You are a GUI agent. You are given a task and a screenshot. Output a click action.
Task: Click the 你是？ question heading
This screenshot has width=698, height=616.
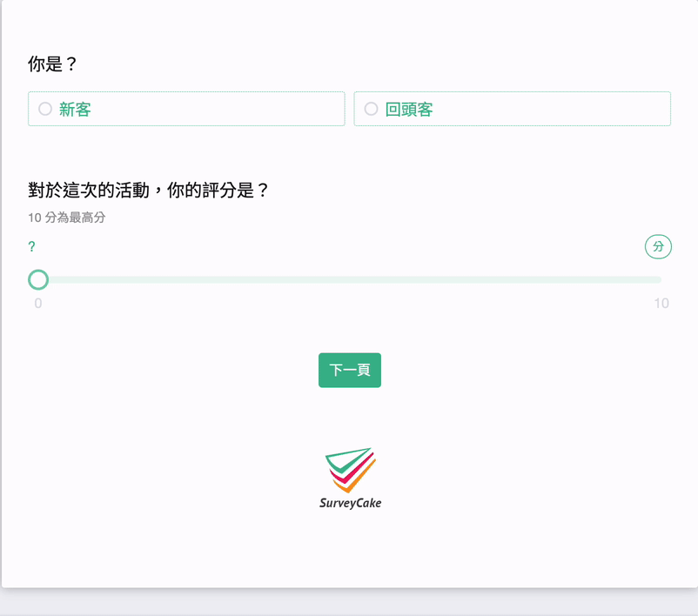click(52, 64)
